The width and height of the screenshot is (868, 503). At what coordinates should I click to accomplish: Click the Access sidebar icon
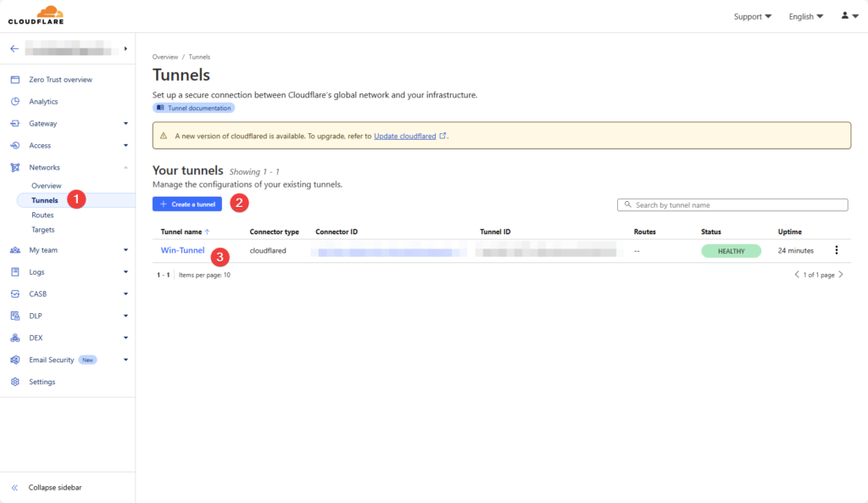point(15,145)
